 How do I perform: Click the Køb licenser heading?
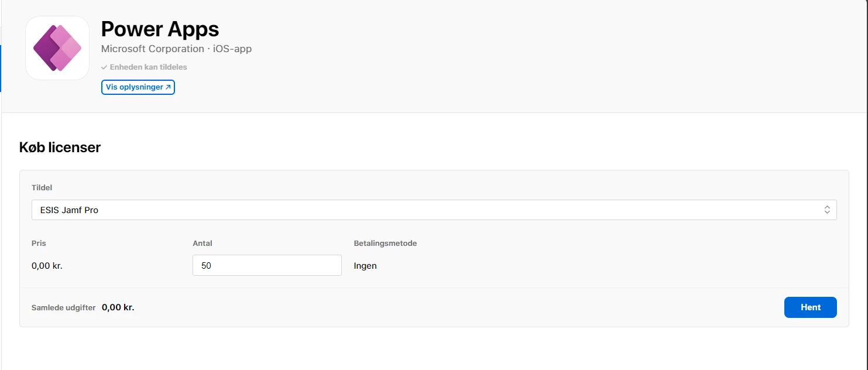pyautogui.click(x=60, y=148)
